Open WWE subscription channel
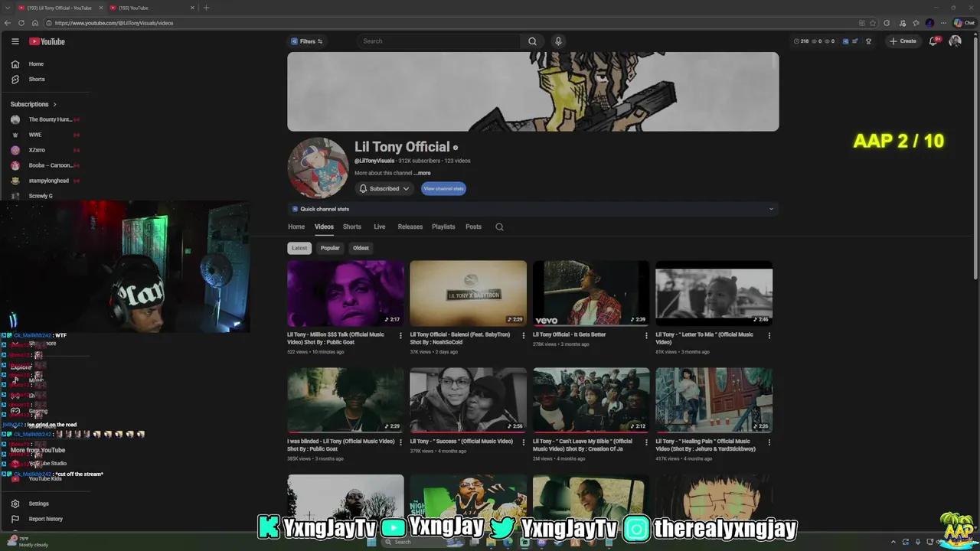 35,135
